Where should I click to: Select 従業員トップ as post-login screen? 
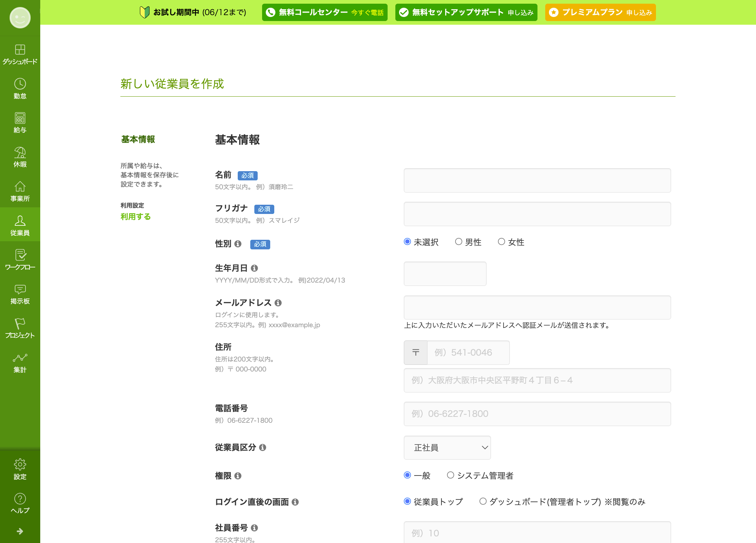coord(408,501)
